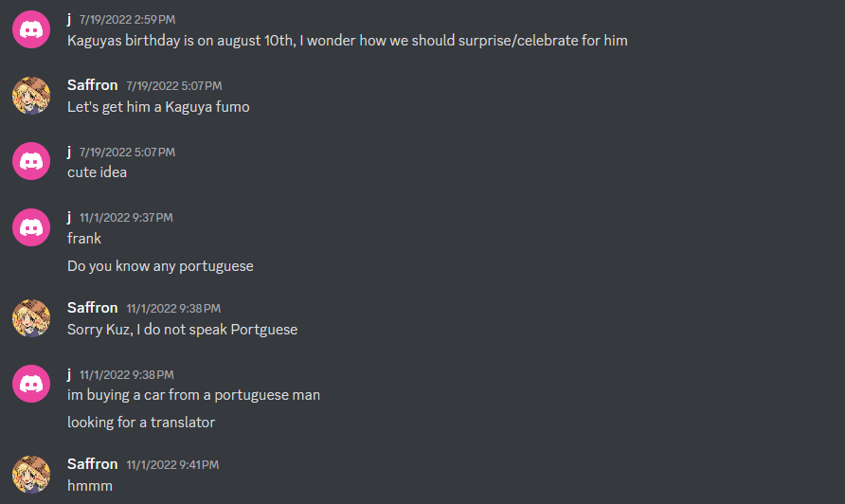Click Saffron's avatar on the 'Sorry Kuz' message

pyautogui.click(x=31, y=318)
